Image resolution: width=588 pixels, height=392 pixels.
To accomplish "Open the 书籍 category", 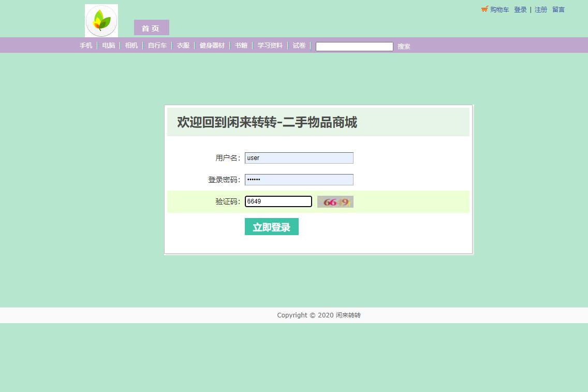I will coord(240,46).
